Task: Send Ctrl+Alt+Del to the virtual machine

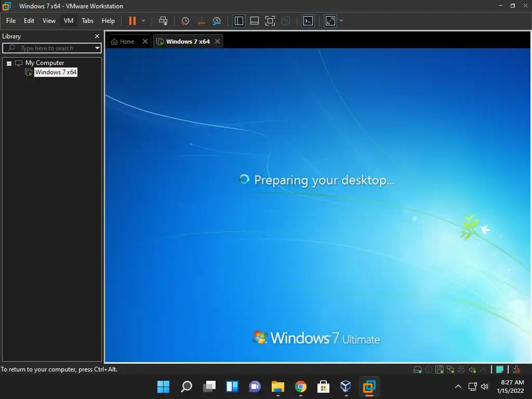Action: (163, 21)
